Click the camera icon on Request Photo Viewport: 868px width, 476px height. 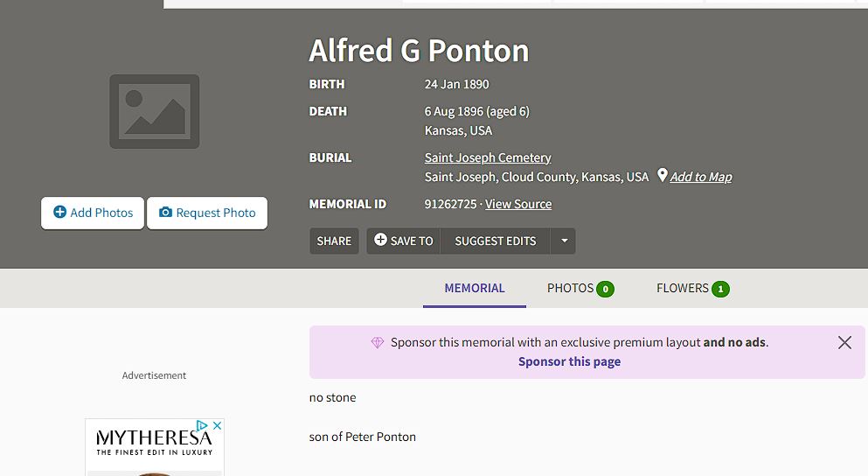(165, 213)
